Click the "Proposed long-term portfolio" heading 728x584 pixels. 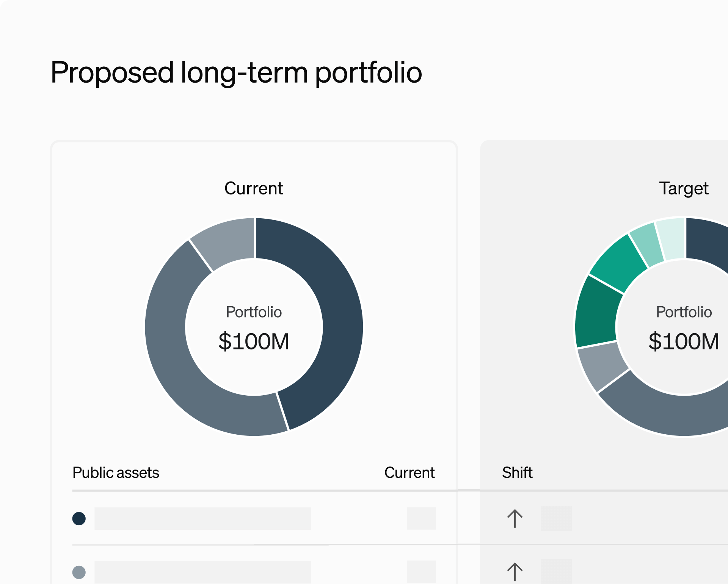pos(236,72)
